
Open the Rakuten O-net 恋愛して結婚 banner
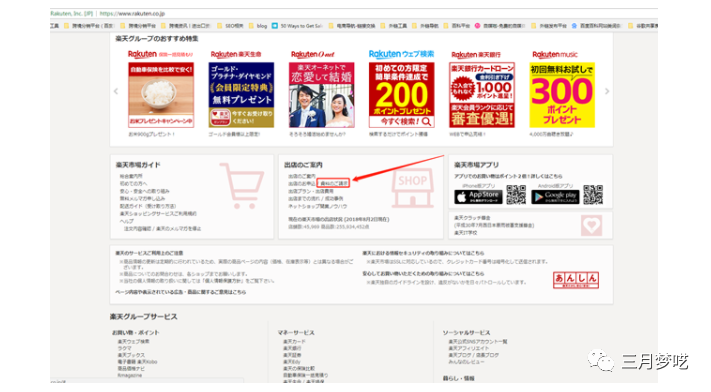321,95
